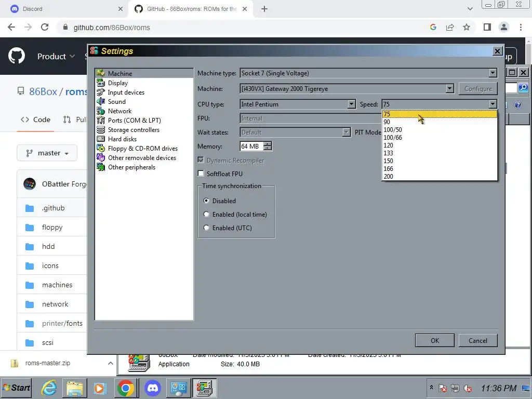Open the Chrome side panel icon
Screen dimensions: 532x399
coord(487,27)
